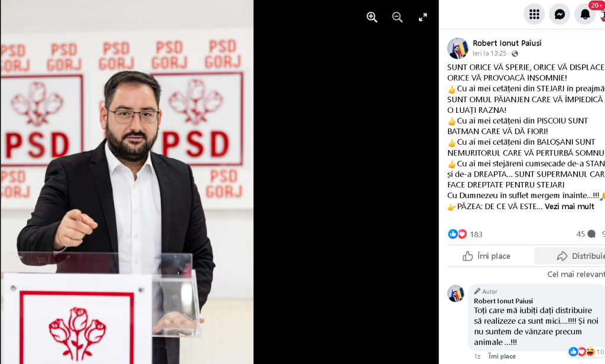The width and height of the screenshot is (605, 364).
Task: Open commenter name Robert Ionut Paiusi
Action: [503, 301]
